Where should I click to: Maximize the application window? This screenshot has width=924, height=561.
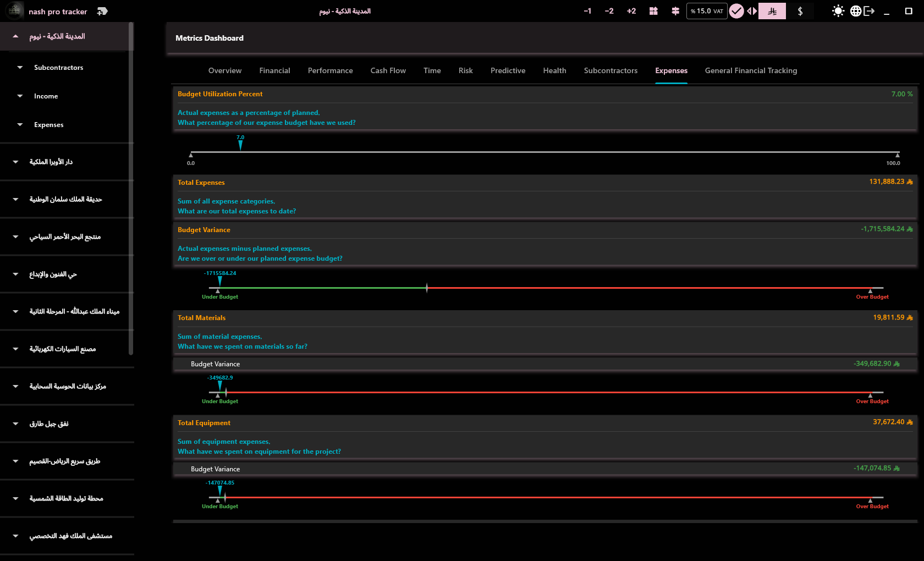point(909,11)
